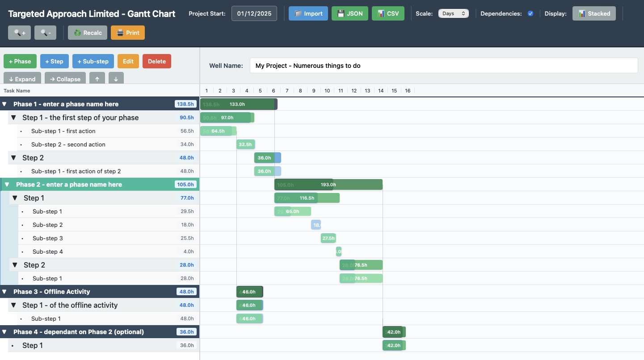Click the Edit button
Image resolution: width=644 pixels, height=360 pixels.
[x=128, y=61]
